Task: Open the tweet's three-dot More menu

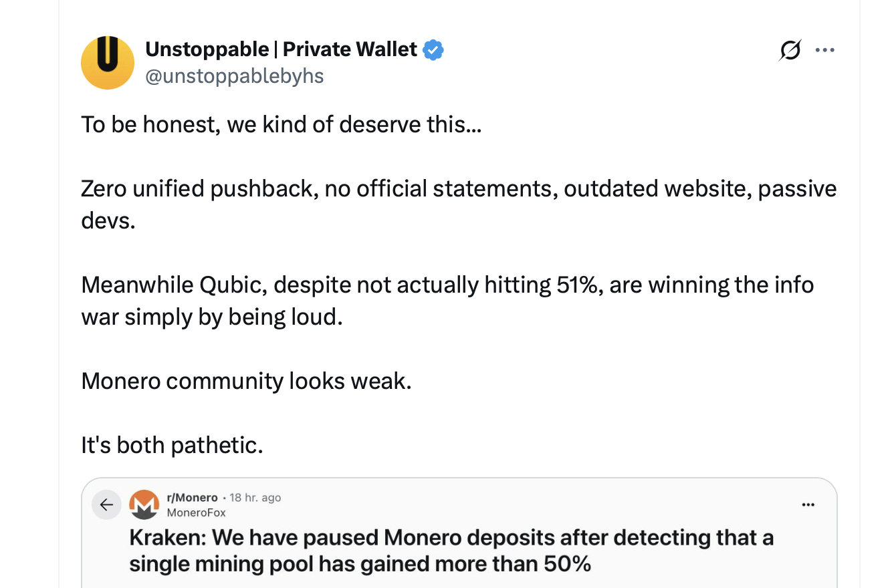Action: (825, 50)
